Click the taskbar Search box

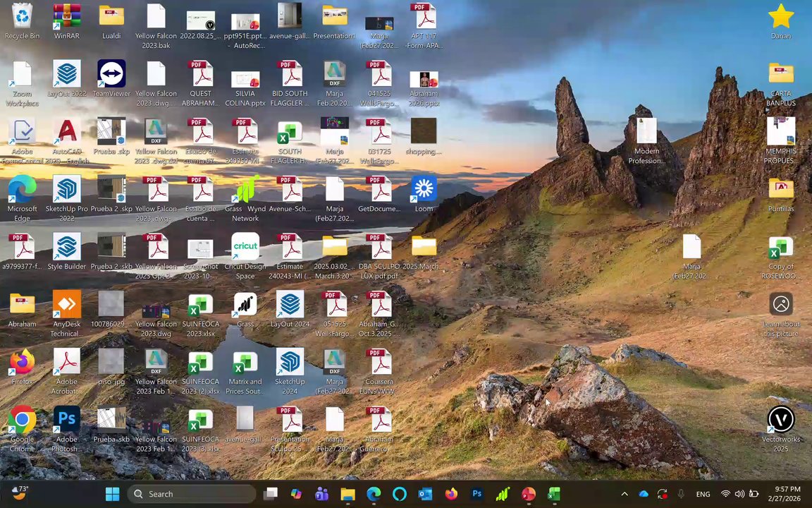192,494
